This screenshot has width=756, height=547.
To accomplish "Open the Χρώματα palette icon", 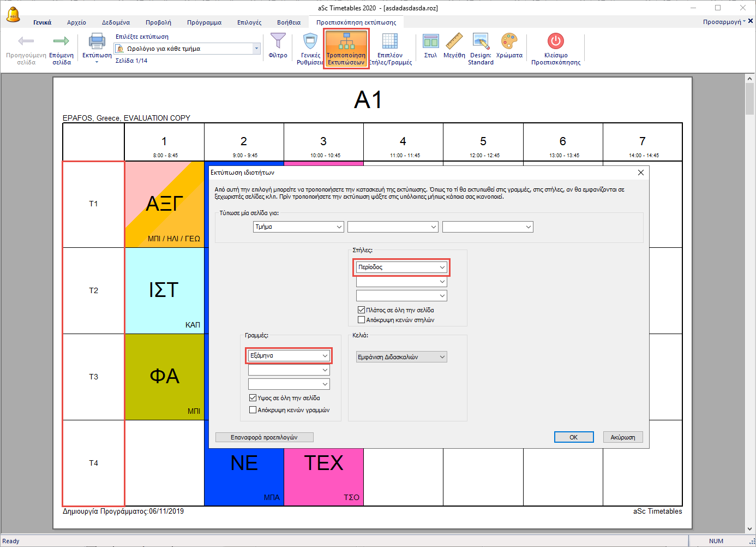I will point(509,42).
